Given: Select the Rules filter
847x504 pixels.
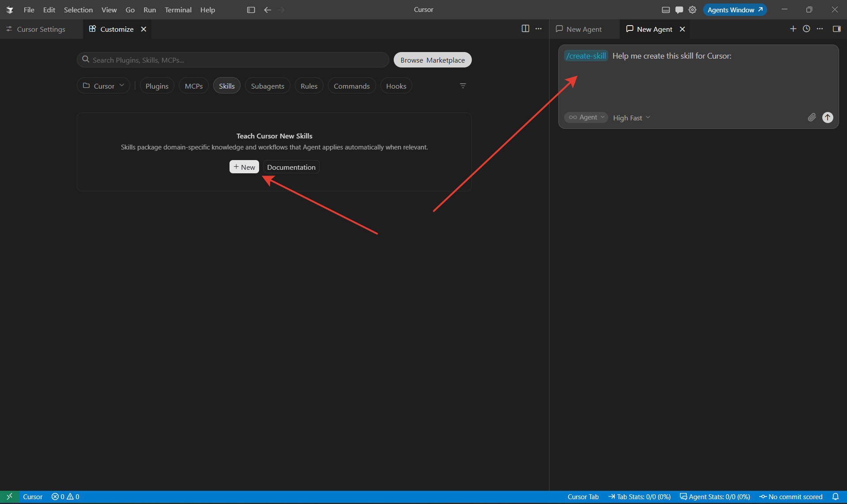Looking at the screenshot, I should tap(309, 86).
